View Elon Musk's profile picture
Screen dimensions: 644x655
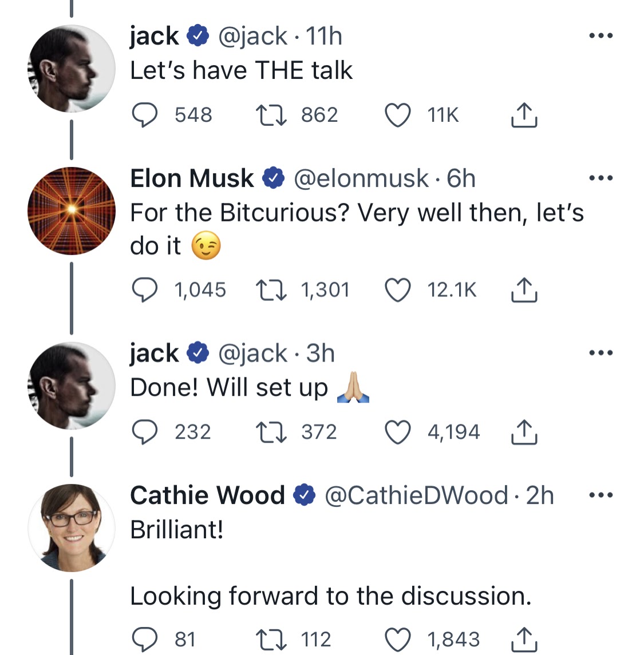[72, 211]
